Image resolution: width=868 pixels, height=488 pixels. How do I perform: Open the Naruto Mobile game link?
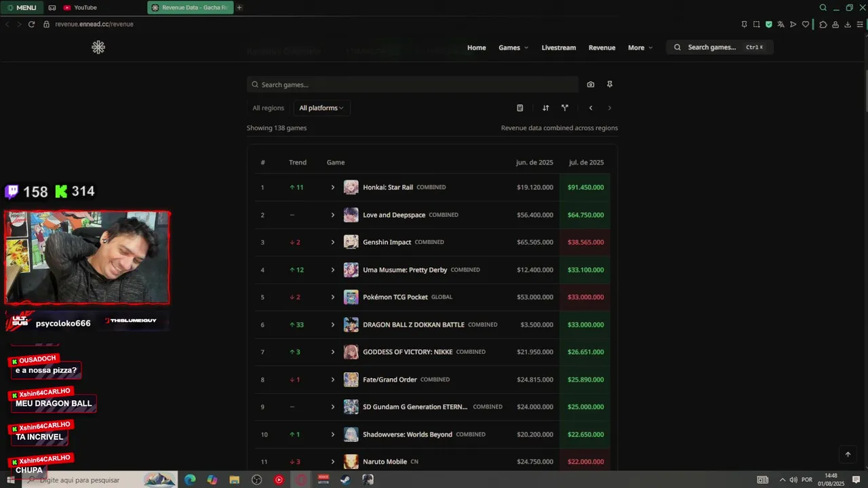(x=385, y=462)
